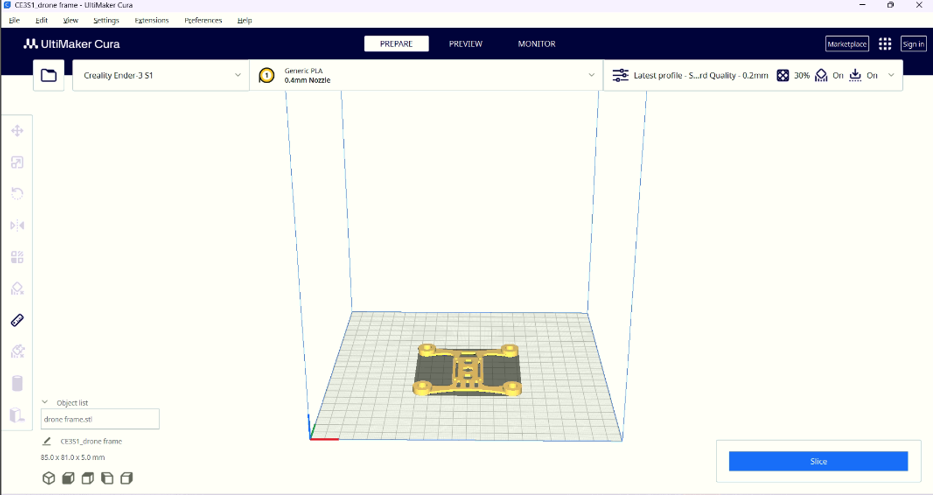The width and height of the screenshot is (933, 495).
Task: Switch to the PREVIEW stage tab
Action: (465, 44)
